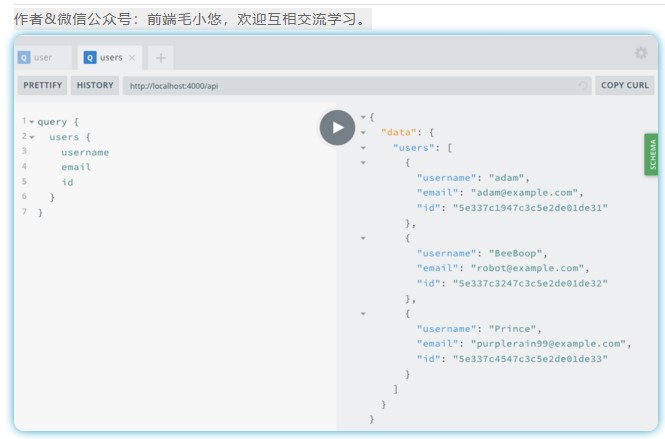Click the "robot@example.com" value
This screenshot has height=439, width=665.
pos(527,268)
